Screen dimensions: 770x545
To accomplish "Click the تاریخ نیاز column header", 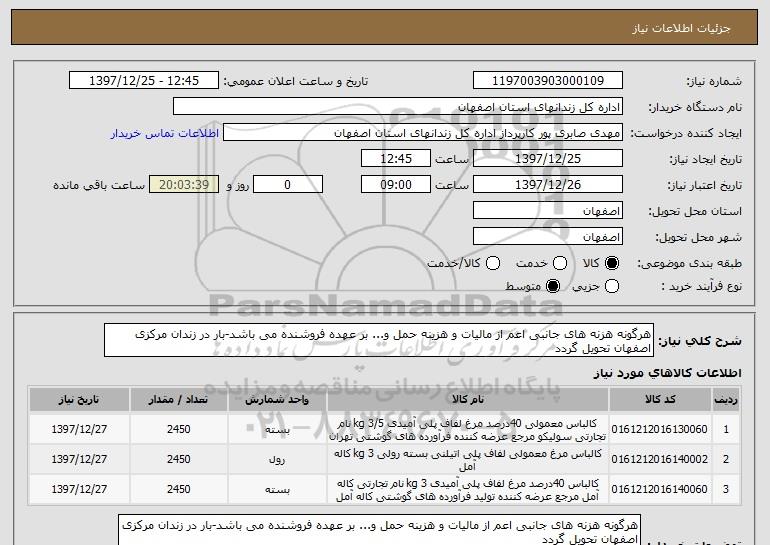I will (x=79, y=400).
